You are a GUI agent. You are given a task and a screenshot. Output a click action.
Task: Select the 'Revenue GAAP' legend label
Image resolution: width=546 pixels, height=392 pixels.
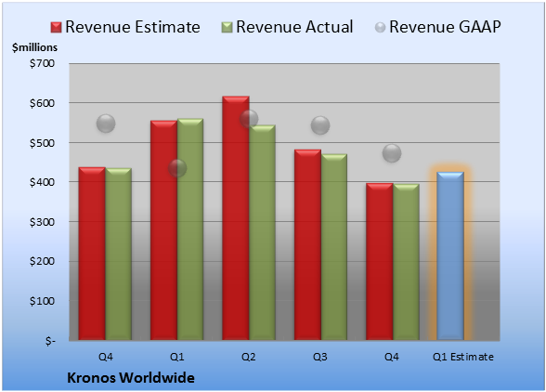[x=445, y=27]
